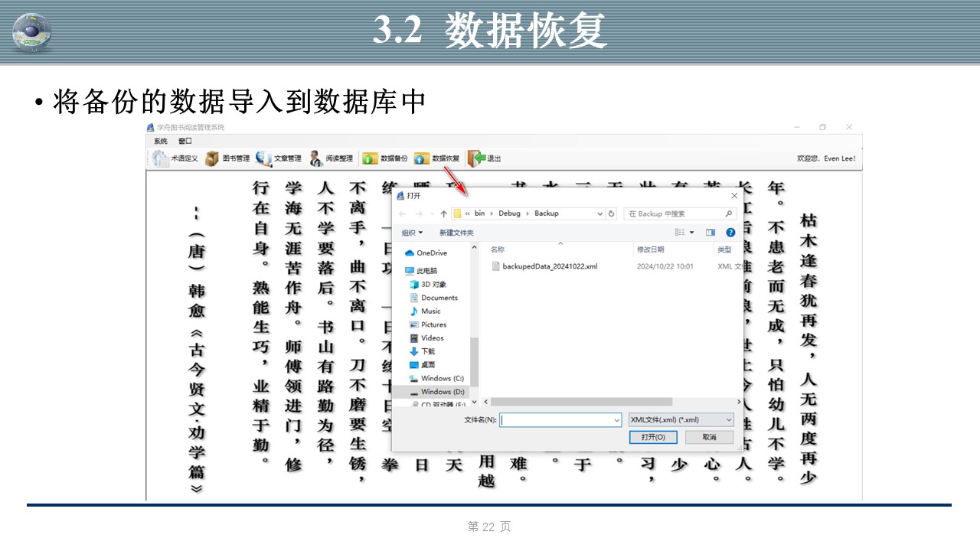Click the bin path segment
The height and width of the screenshot is (551, 980).
click(480, 214)
